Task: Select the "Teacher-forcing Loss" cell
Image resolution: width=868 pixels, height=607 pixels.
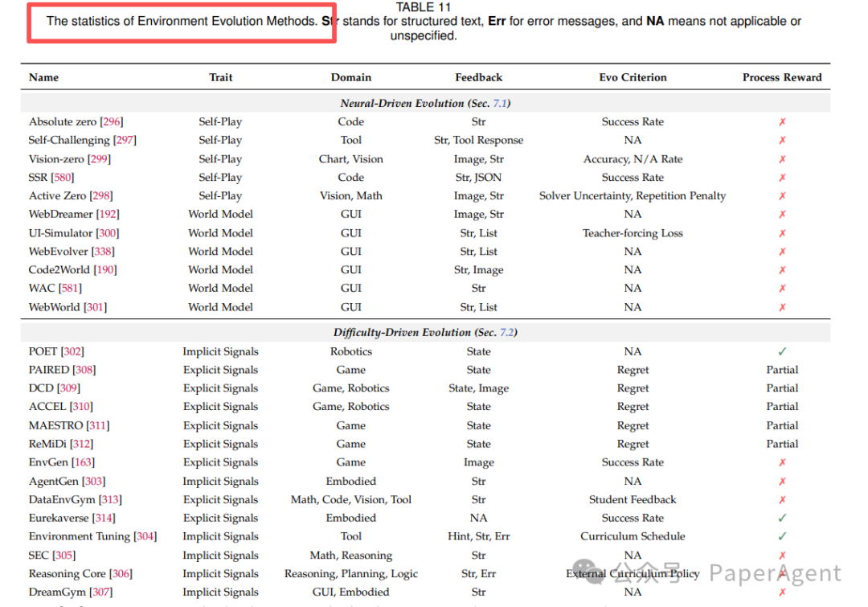Action: pyautogui.click(x=633, y=233)
